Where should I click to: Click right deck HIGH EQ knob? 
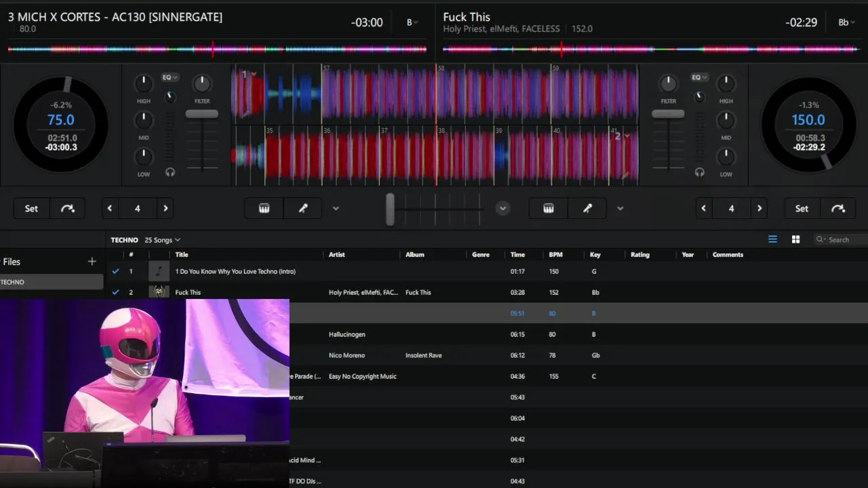click(726, 83)
